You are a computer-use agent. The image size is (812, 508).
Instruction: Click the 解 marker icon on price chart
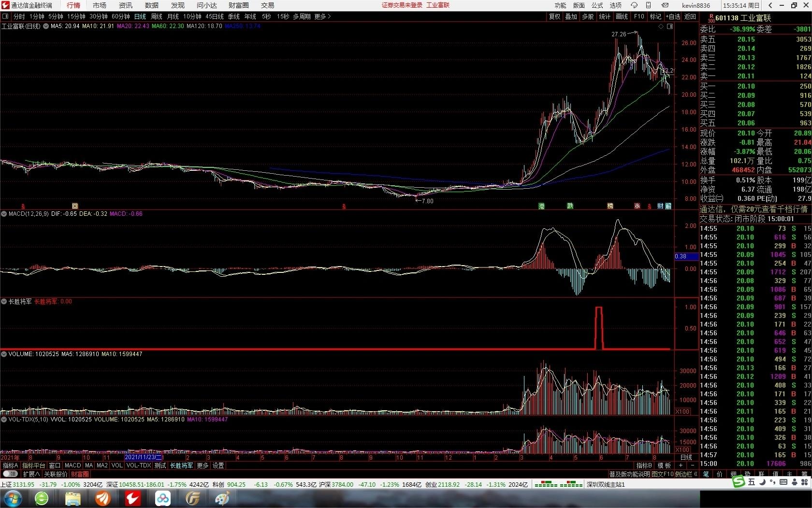point(668,206)
